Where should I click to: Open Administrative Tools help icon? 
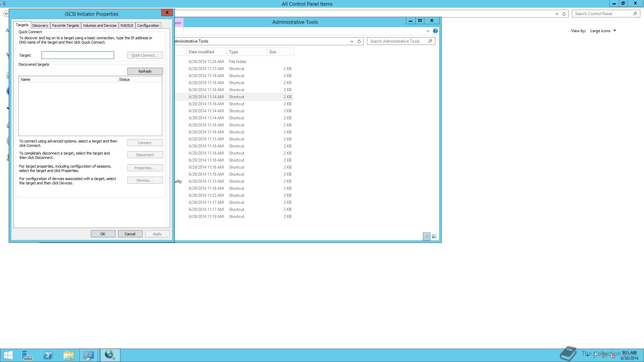(435, 31)
